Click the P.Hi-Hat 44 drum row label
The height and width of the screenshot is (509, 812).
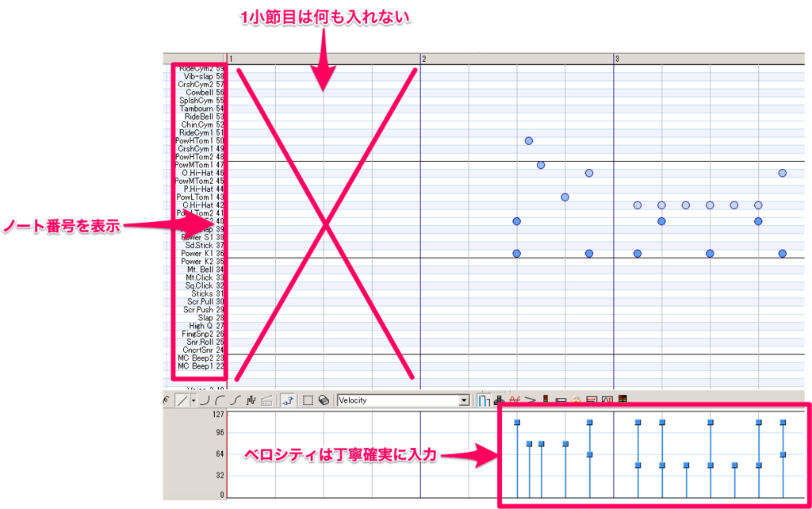pos(204,189)
